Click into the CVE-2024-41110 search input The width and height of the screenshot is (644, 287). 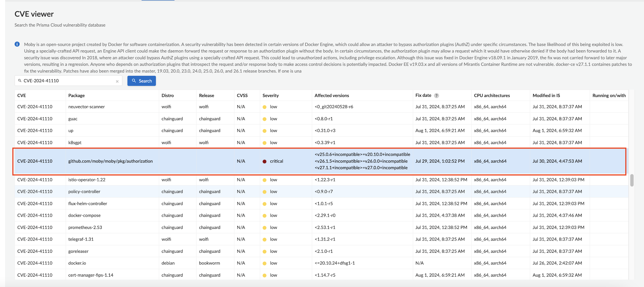point(69,81)
